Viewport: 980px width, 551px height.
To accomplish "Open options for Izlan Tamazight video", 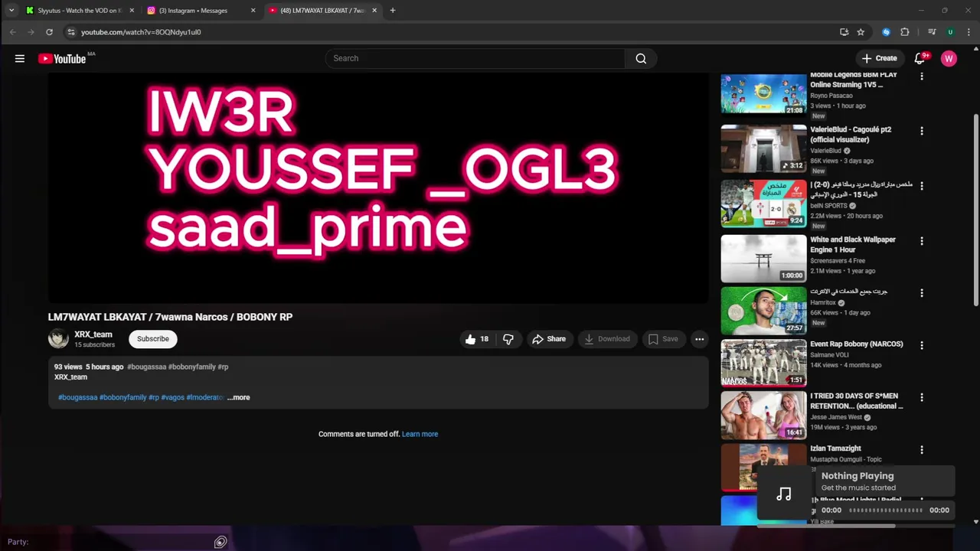I will 922,450.
